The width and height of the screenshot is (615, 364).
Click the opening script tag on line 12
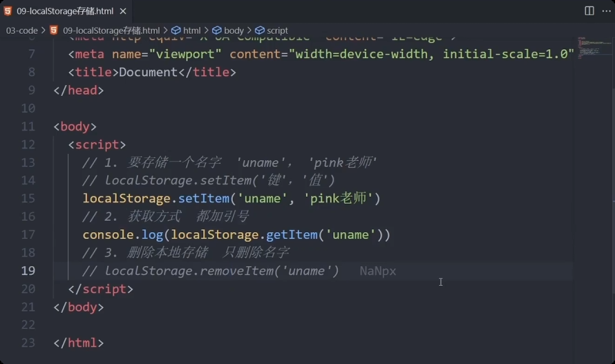click(97, 145)
